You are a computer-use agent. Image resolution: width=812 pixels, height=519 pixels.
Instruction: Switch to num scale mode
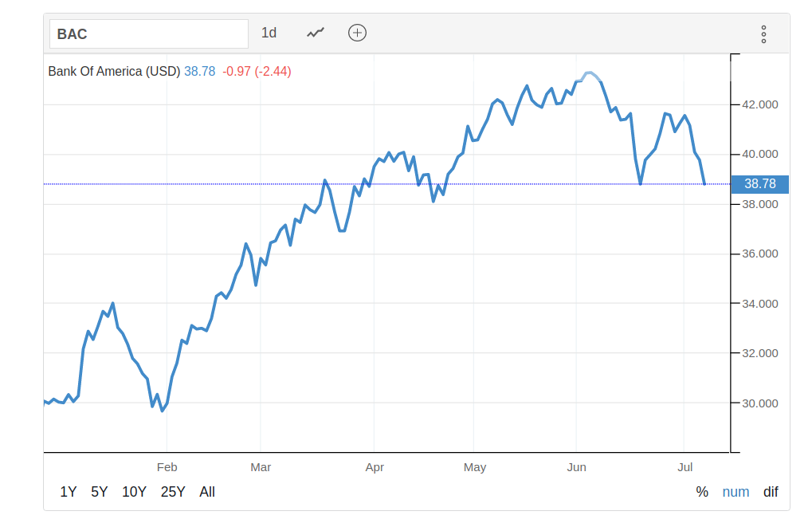(736, 492)
